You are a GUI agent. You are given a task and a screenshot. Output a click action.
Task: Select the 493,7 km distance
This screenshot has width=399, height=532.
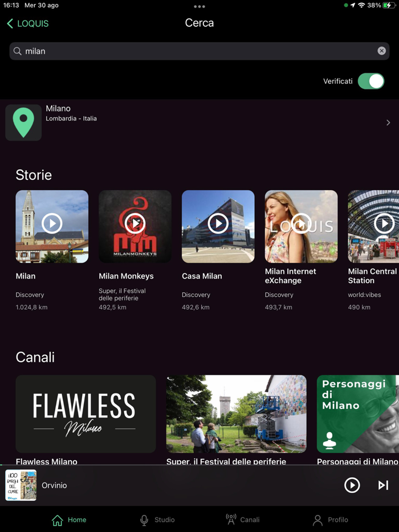(x=279, y=308)
